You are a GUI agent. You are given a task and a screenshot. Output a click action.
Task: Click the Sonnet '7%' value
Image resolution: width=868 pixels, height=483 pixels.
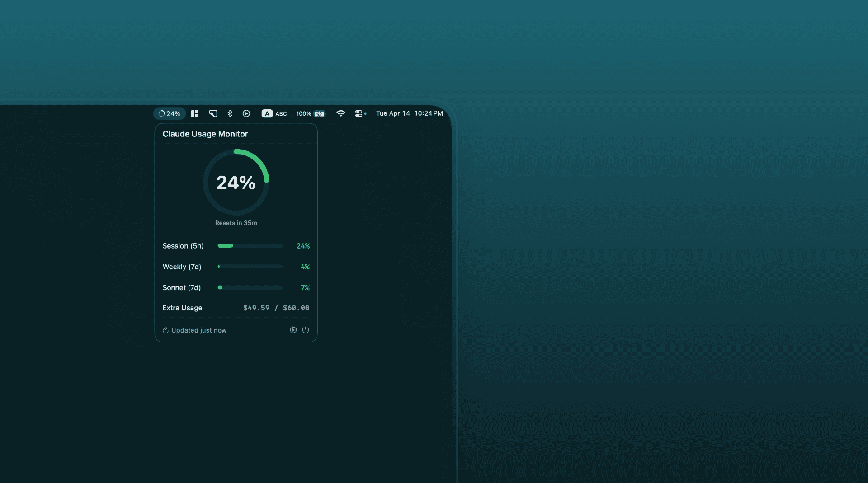(305, 287)
